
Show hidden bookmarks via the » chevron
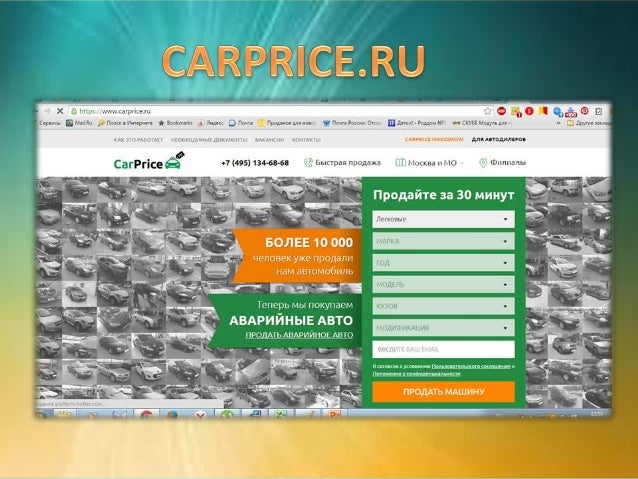click(x=559, y=122)
